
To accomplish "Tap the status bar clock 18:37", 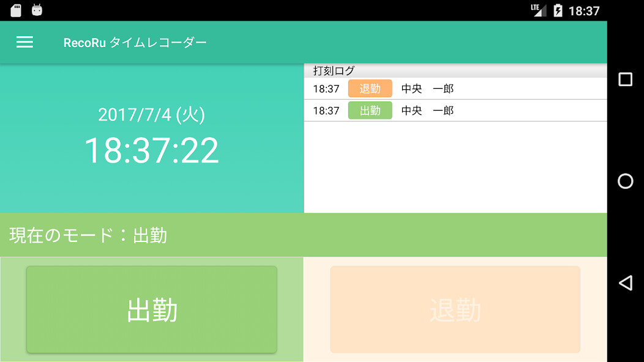I will [584, 10].
